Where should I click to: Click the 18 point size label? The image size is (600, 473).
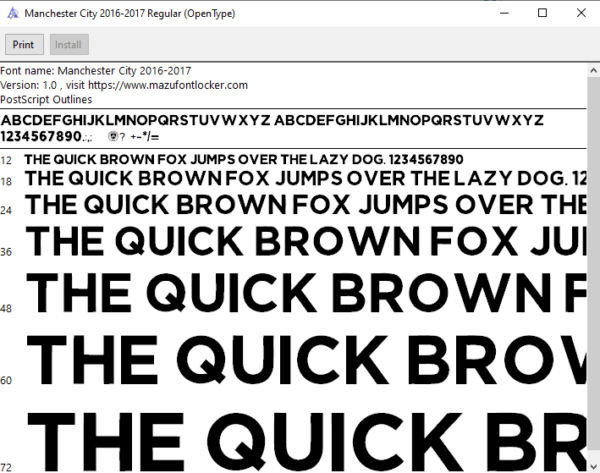[6, 181]
